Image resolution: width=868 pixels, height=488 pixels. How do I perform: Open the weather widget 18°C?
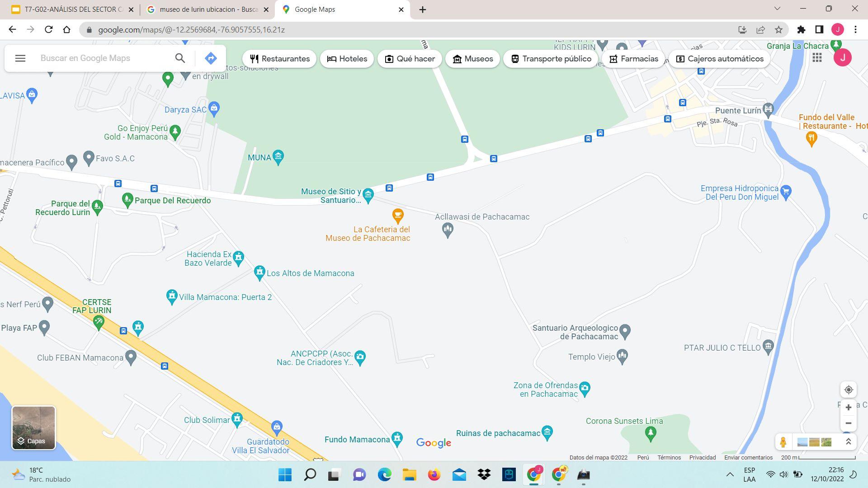pos(41,474)
